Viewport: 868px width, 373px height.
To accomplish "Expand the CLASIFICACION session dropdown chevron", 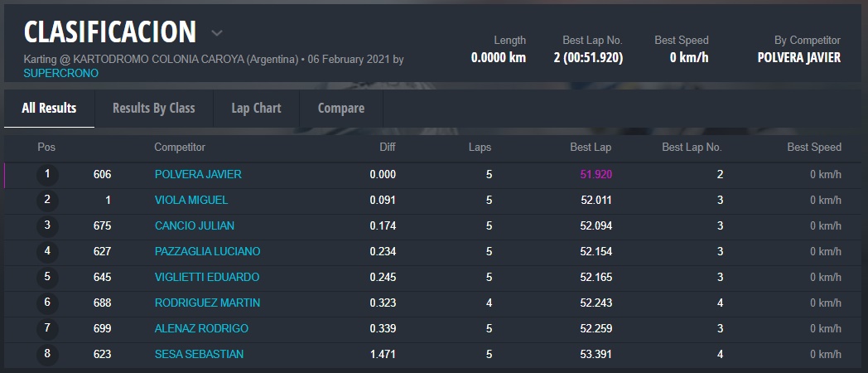I will pos(217,33).
